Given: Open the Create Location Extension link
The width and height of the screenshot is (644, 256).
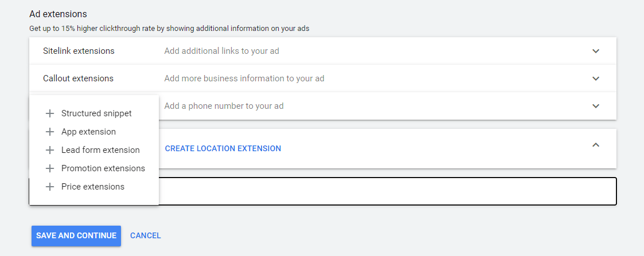Looking at the screenshot, I should [223, 148].
